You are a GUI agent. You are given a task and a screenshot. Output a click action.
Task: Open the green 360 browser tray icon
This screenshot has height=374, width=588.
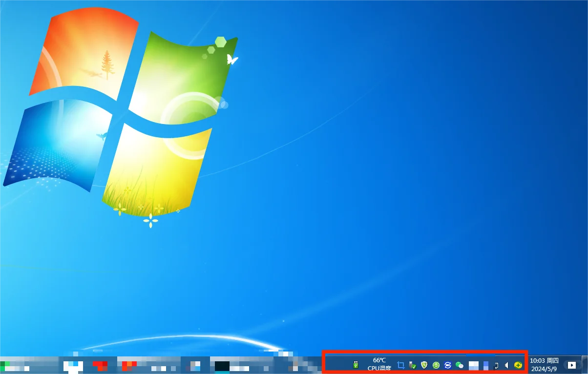436,365
